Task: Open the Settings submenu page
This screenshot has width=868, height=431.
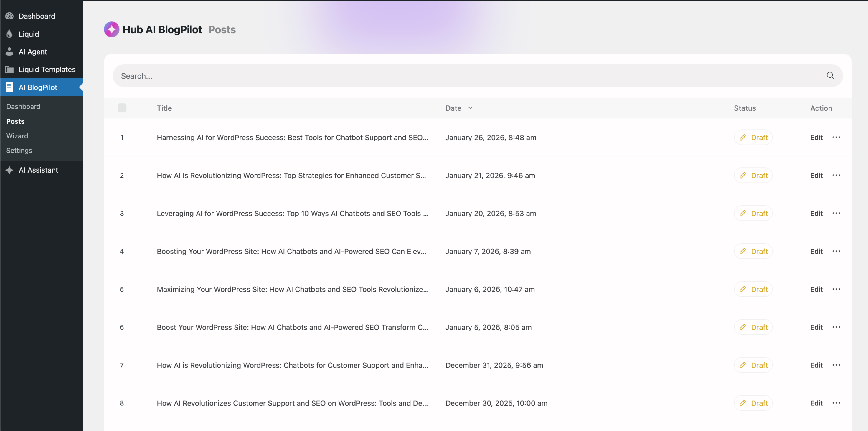Action: point(19,150)
